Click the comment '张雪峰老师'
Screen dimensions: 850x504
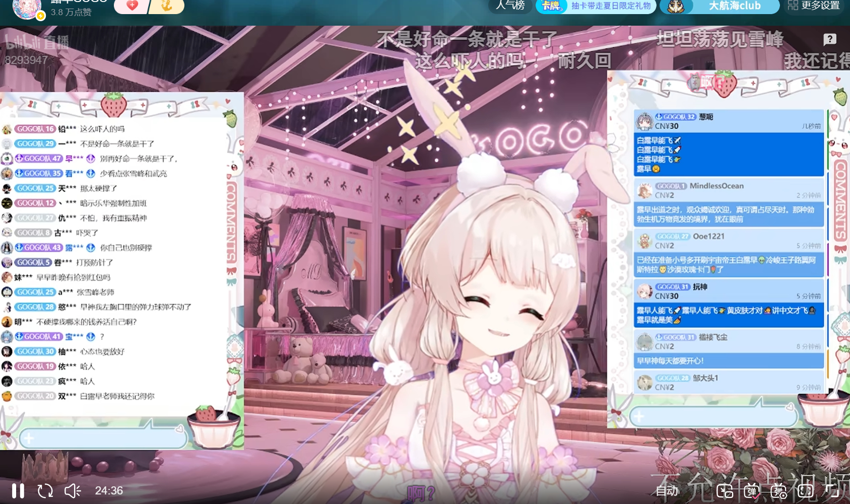click(x=95, y=292)
